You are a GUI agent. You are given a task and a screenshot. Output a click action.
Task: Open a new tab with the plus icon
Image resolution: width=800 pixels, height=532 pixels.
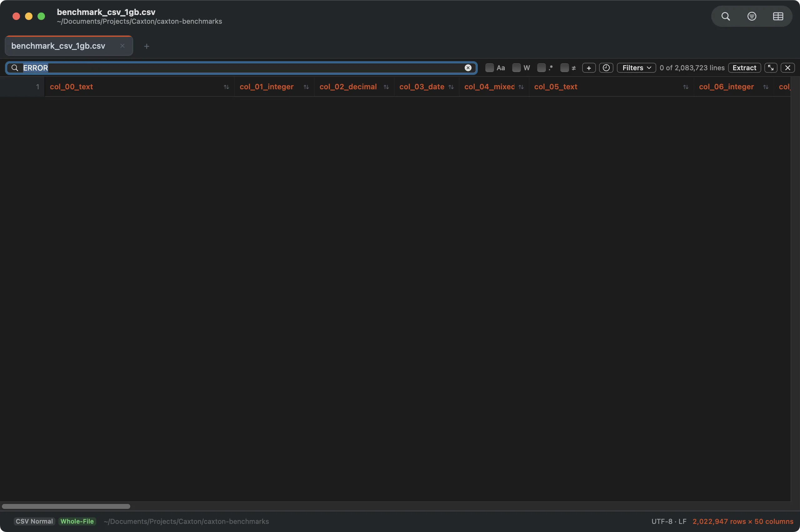tap(147, 46)
